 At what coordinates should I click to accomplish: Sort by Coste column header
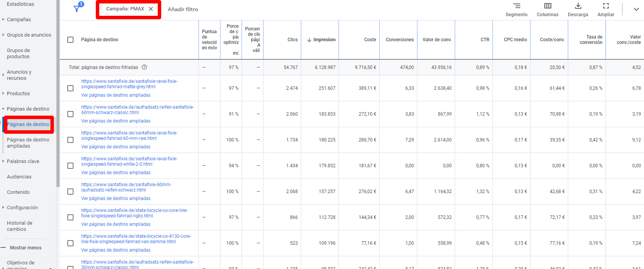pyautogui.click(x=370, y=40)
